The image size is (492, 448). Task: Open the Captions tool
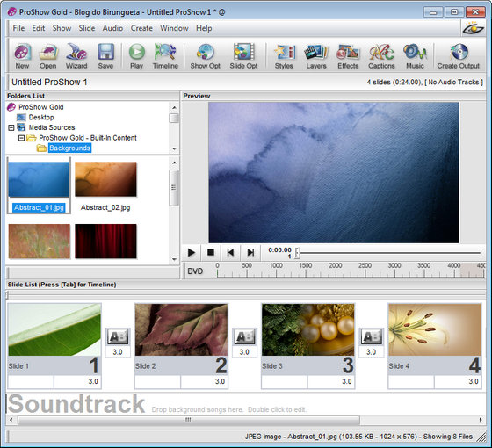click(x=381, y=56)
